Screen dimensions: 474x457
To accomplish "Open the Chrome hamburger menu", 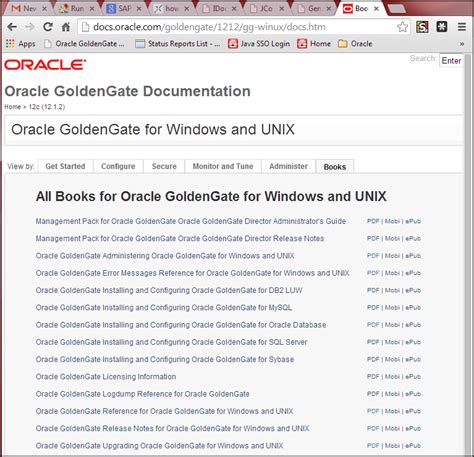I will click(x=462, y=27).
